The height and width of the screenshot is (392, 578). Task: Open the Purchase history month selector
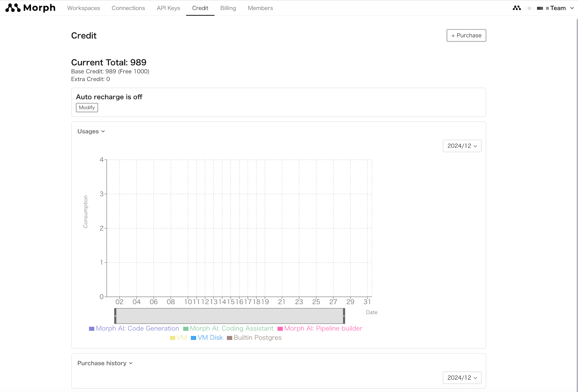click(462, 378)
